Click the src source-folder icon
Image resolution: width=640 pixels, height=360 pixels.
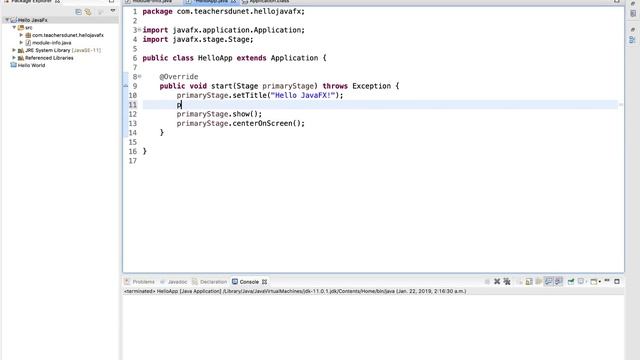pos(21,27)
